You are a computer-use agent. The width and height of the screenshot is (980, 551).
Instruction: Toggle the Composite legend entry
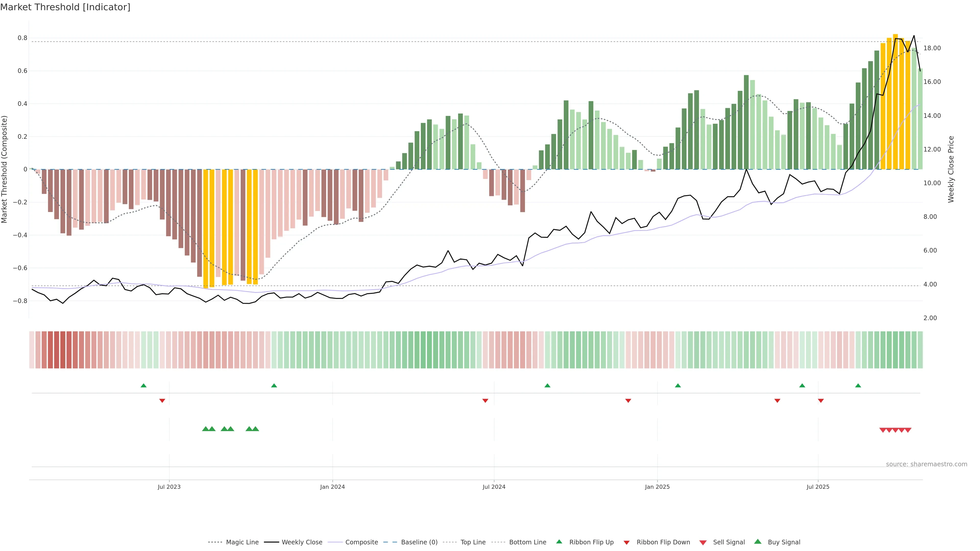click(x=361, y=542)
